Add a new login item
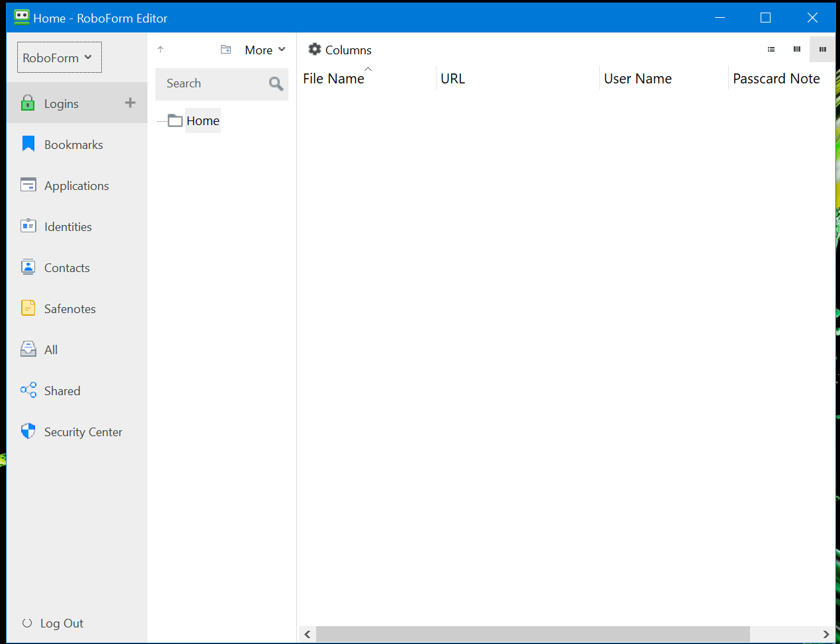The image size is (840, 644). pos(130,103)
